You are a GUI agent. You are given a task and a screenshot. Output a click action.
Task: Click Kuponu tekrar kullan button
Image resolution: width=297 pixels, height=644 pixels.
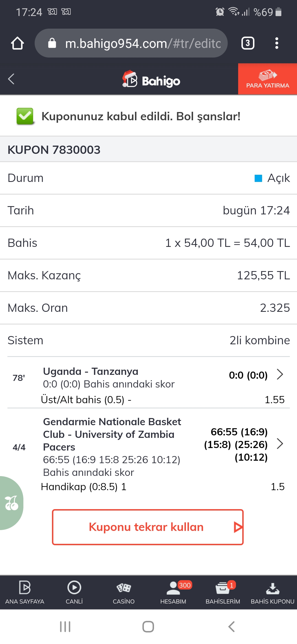tap(148, 527)
